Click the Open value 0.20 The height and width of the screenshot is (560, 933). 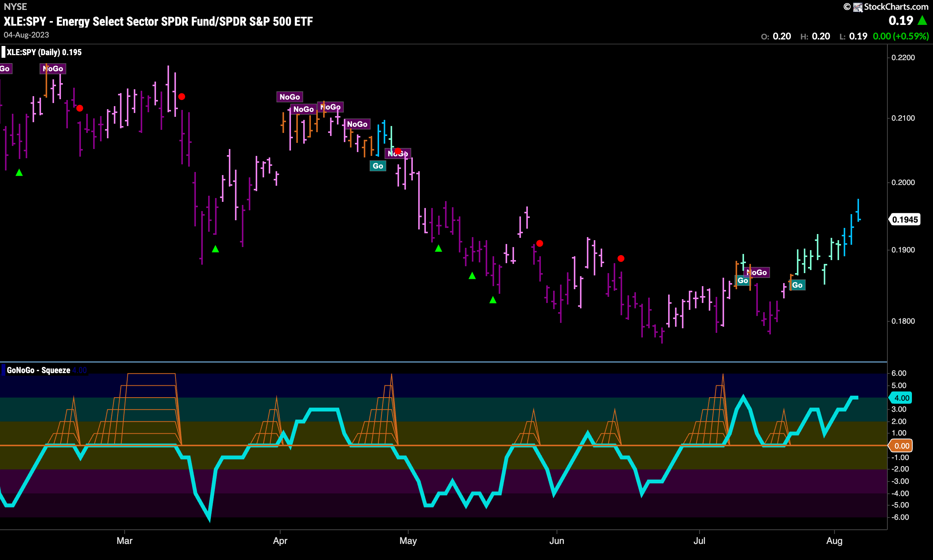pyautogui.click(x=782, y=36)
